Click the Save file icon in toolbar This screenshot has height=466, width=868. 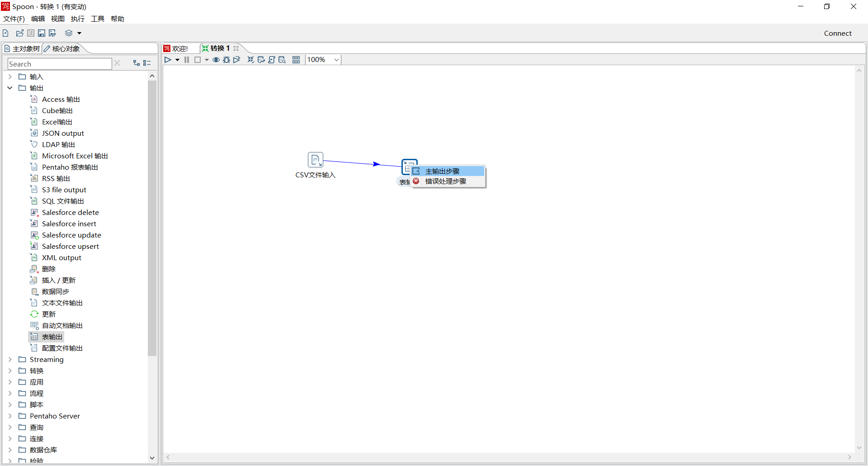[42, 33]
